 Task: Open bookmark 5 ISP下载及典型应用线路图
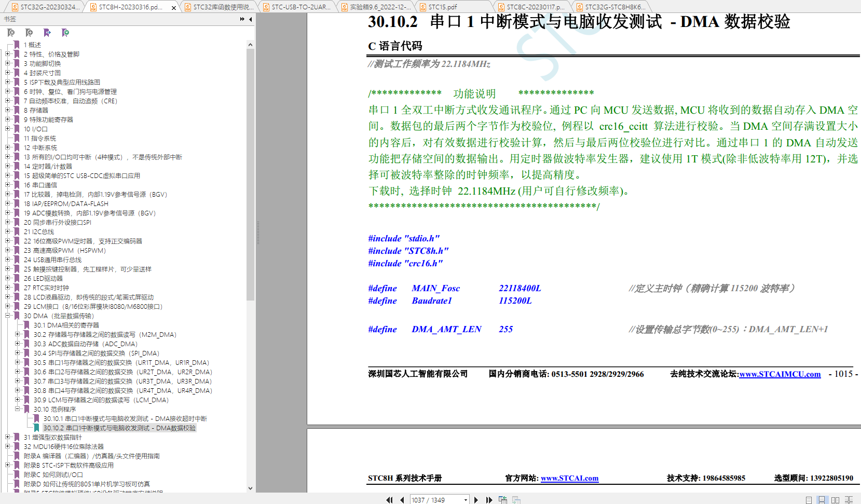[62, 82]
